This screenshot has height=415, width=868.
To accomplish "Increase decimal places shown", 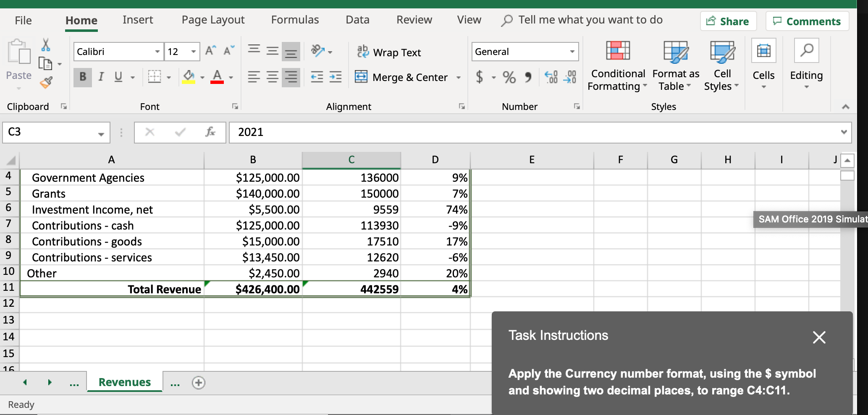I will point(551,77).
